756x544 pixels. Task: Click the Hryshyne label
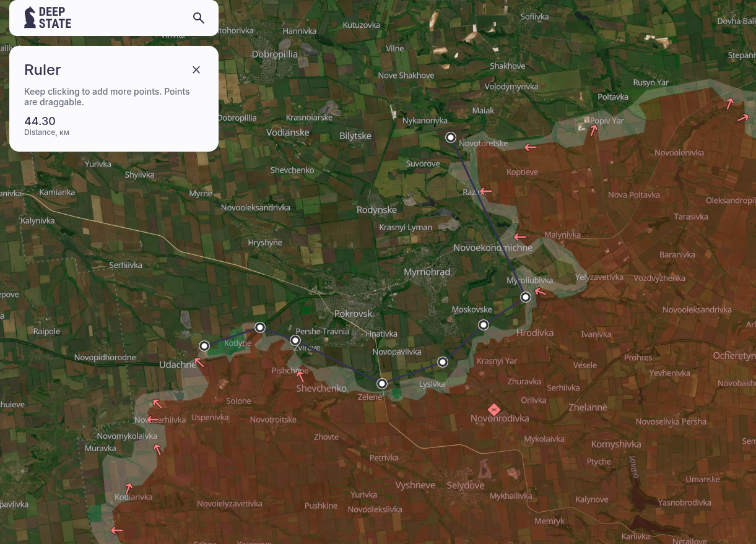tap(265, 243)
